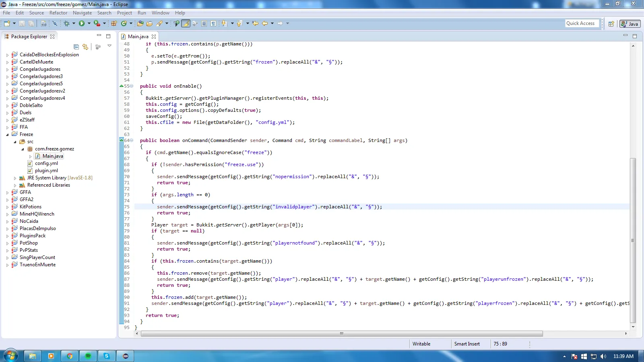The width and height of the screenshot is (644, 362).
Task: Toggle Link with Editor in Package Explorer
Action: click(85, 47)
